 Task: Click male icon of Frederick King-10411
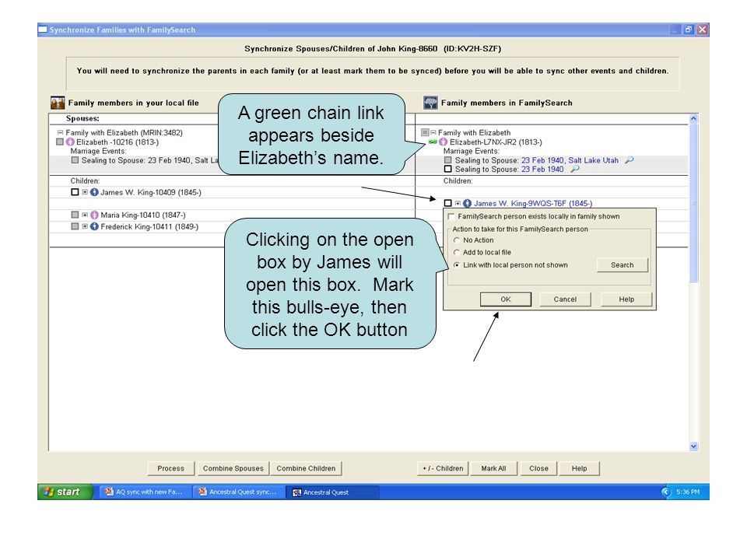click(x=94, y=226)
